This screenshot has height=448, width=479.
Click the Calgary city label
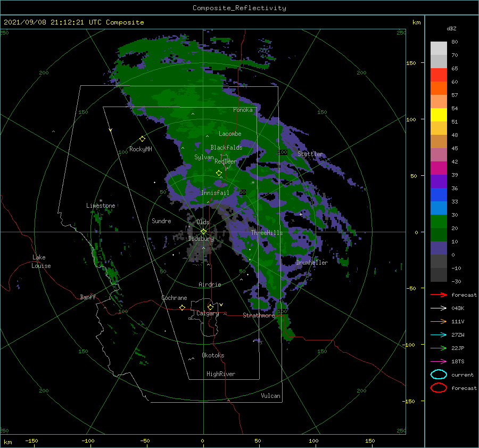coord(208,313)
